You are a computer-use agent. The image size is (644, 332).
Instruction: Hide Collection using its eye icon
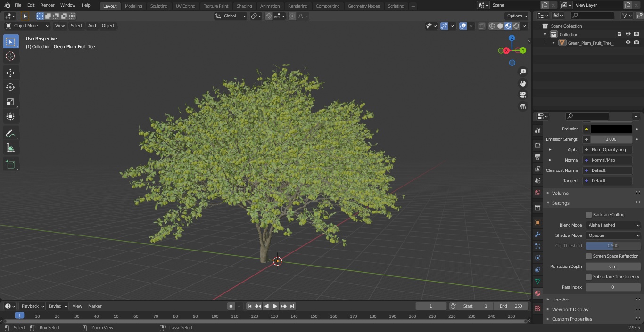pyautogui.click(x=628, y=34)
